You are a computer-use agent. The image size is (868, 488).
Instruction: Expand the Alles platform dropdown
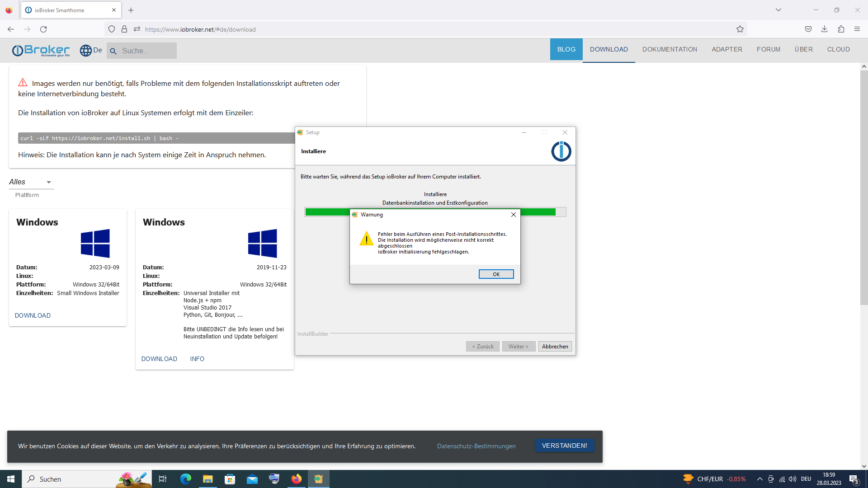tap(31, 182)
